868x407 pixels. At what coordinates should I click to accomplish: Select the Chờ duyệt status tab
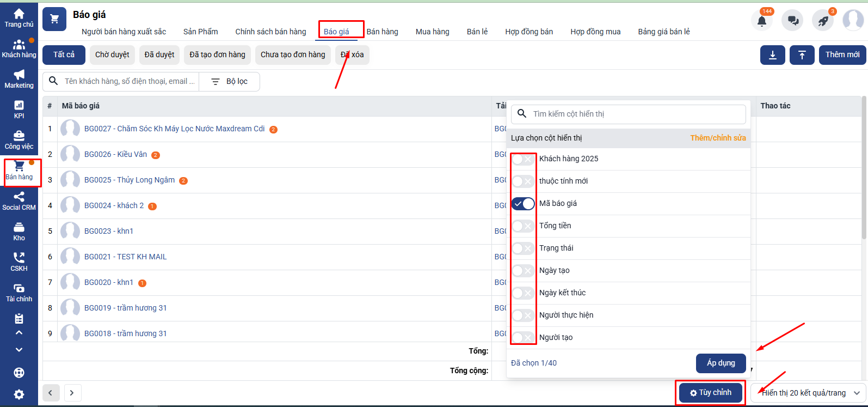112,55
